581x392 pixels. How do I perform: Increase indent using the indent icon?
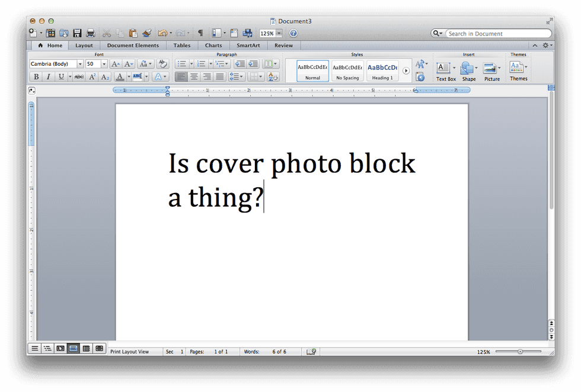coord(253,64)
